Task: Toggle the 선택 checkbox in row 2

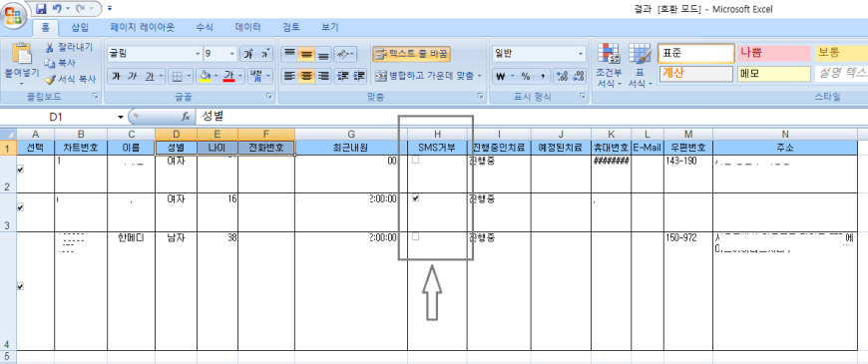Action: [21, 170]
